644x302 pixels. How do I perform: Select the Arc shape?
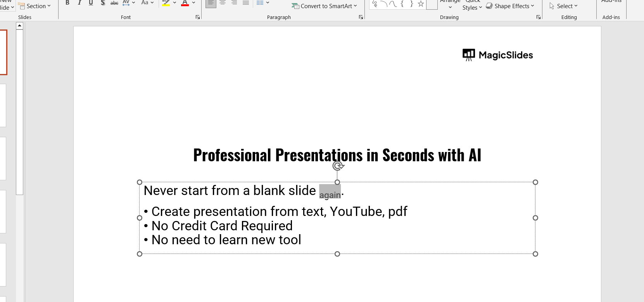click(x=384, y=4)
